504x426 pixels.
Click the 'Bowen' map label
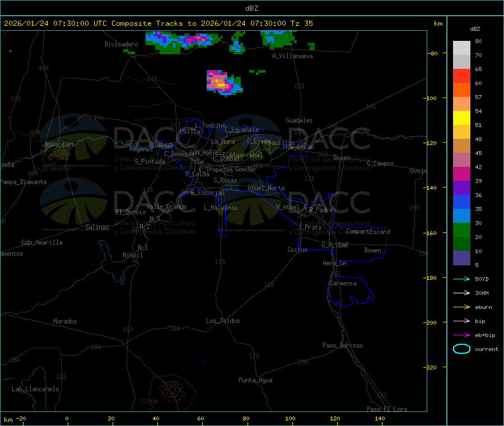pos(372,250)
